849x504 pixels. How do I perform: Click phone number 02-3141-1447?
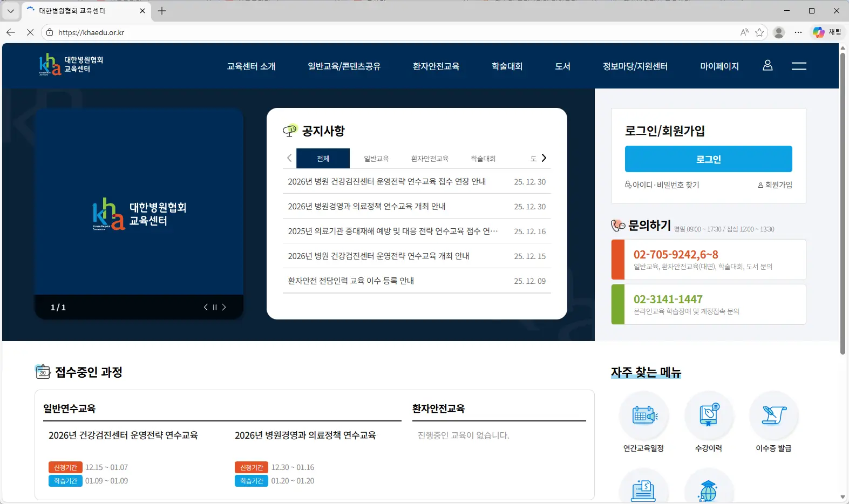(668, 299)
